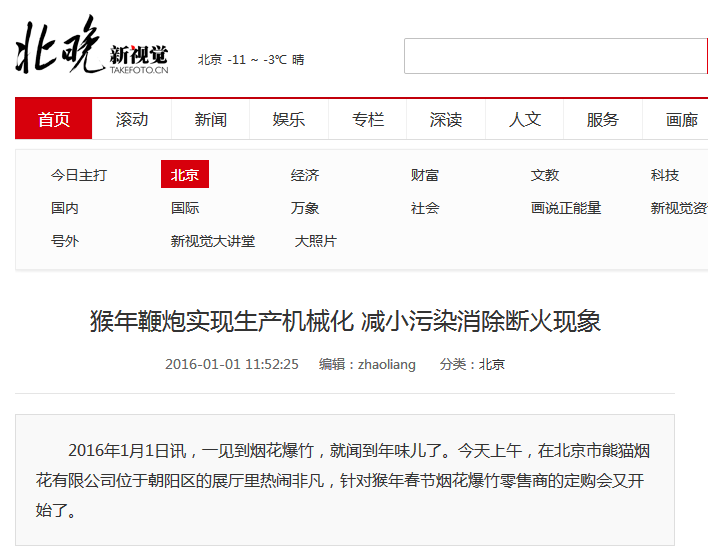Click the 北晚新视觉 site logo

click(91, 48)
